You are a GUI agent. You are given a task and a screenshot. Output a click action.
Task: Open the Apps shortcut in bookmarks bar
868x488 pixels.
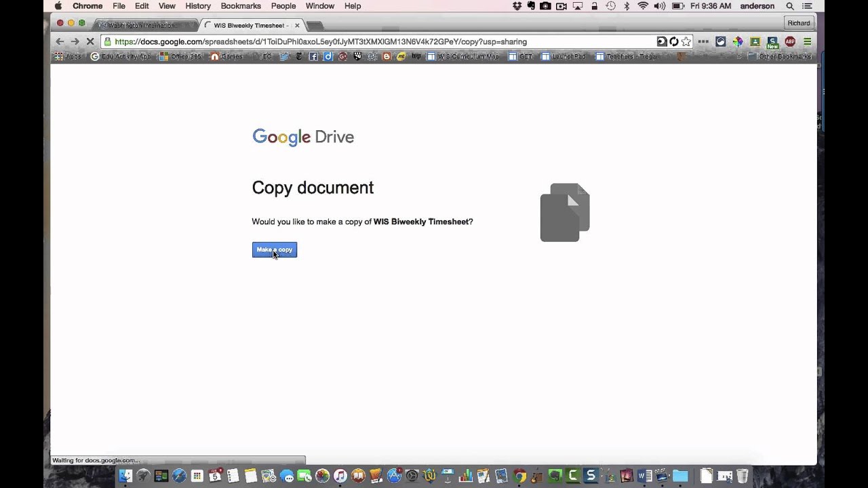(68, 57)
